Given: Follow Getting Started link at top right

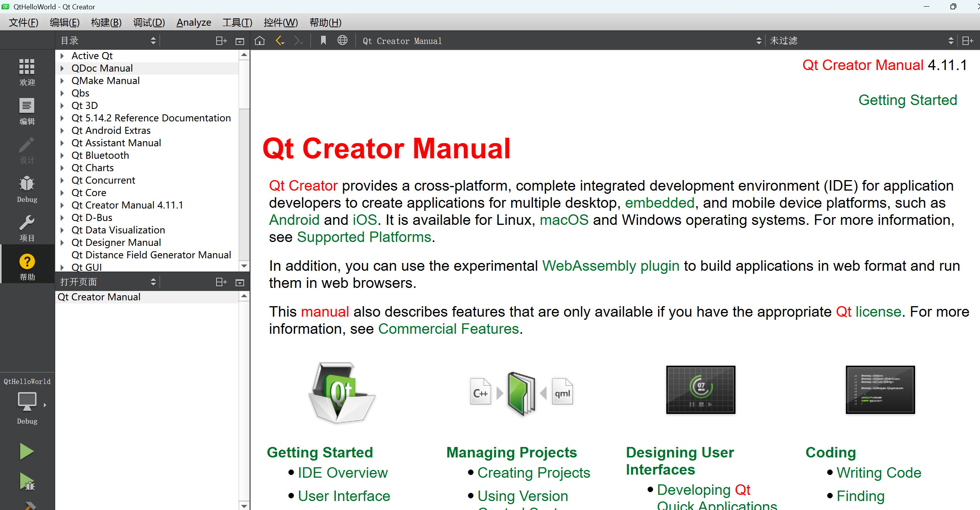Looking at the screenshot, I should (x=908, y=100).
